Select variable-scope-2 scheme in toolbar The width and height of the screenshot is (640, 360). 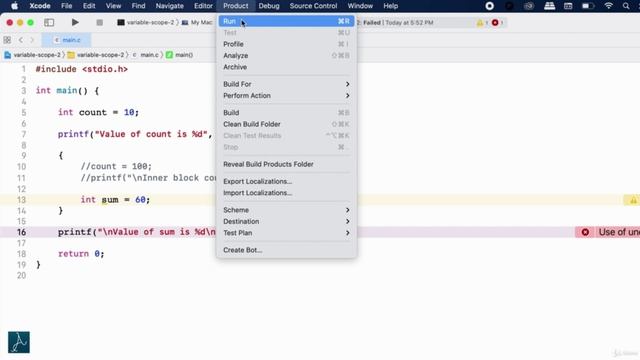(146, 22)
